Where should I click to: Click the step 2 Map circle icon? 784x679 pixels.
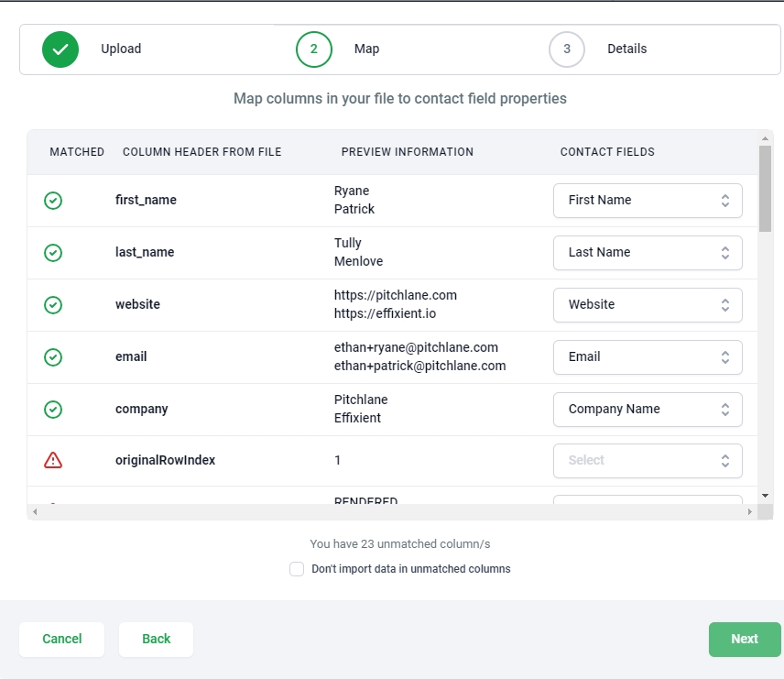[x=314, y=49]
